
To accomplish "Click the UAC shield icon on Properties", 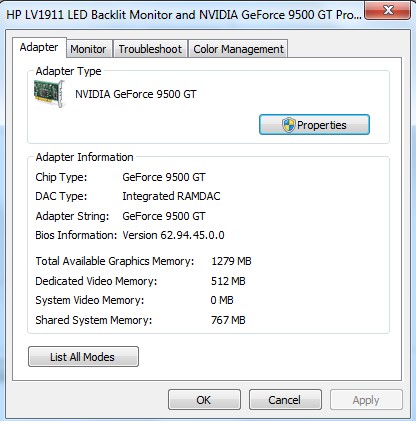I will coord(288,125).
